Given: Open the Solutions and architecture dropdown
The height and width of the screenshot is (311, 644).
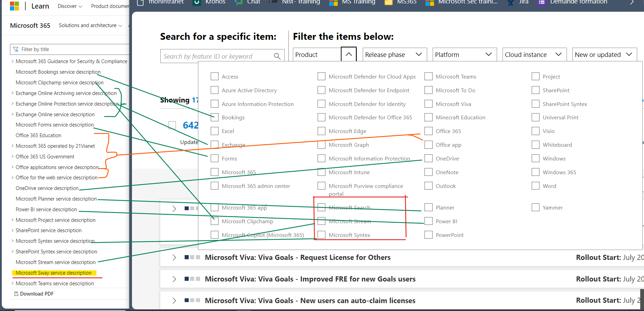Looking at the screenshot, I should coord(90,25).
